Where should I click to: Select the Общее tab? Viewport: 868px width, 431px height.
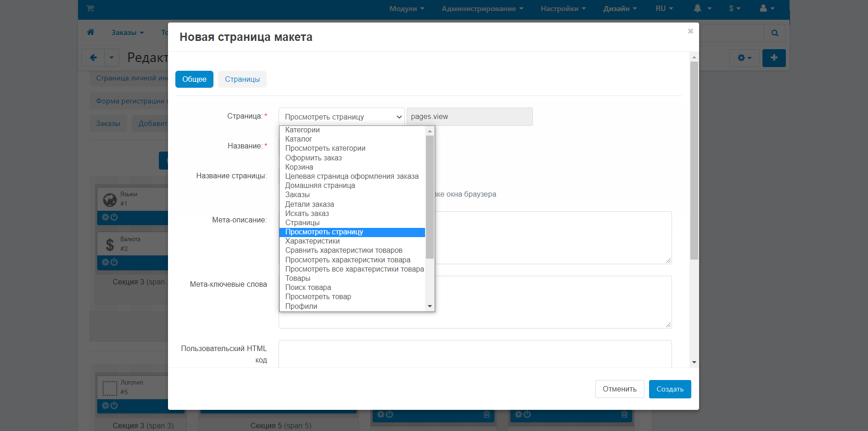(194, 79)
